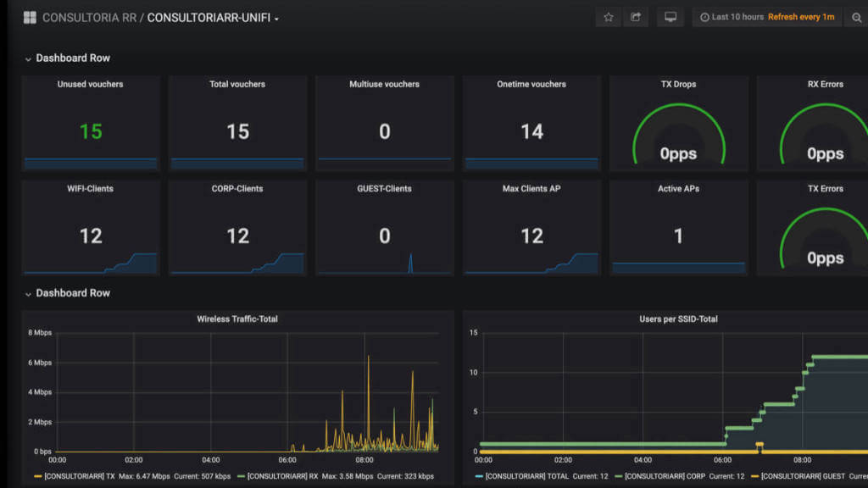868x488 pixels.
Task: Toggle CONSULTORIARR TX series in legend
Action: 79,476
